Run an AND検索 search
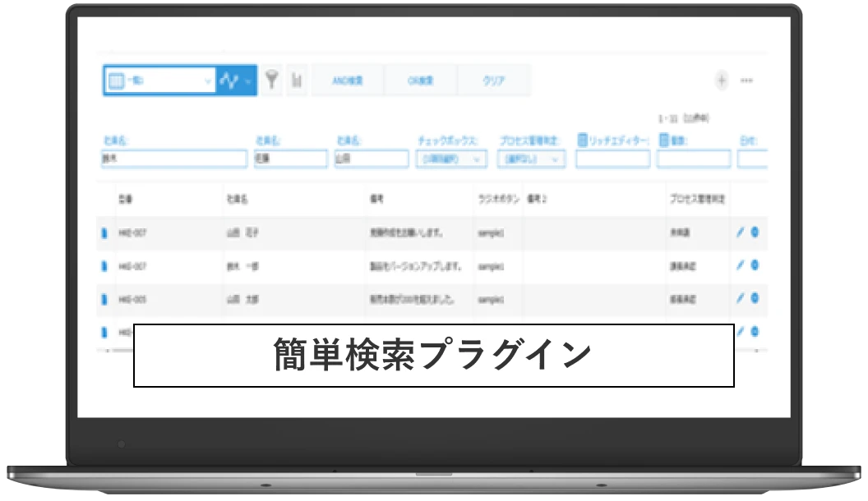The width and height of the screenshot is (868, 501). tap(349, 80)
